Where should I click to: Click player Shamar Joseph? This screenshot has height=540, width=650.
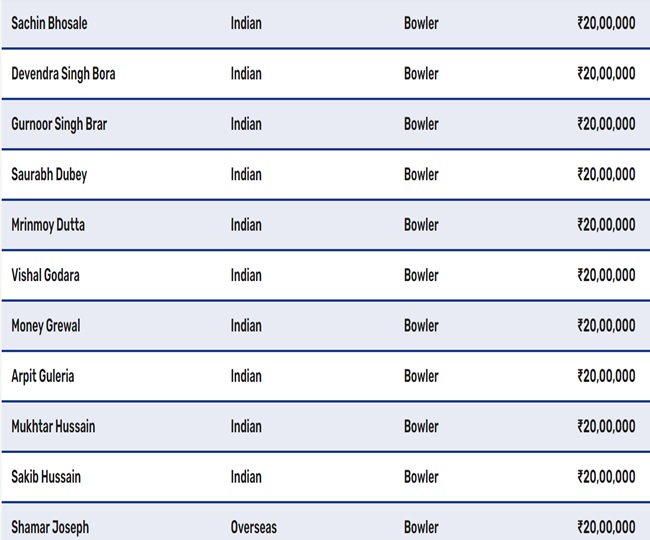coord(49,527)
